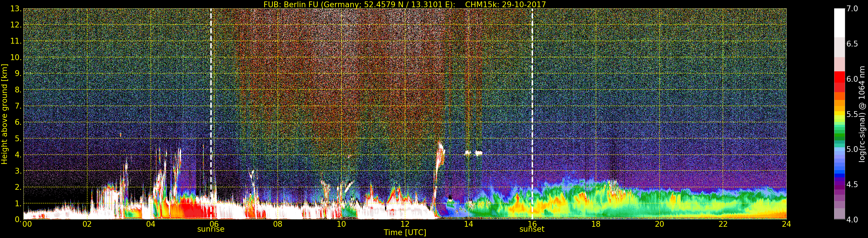Click height axis tick label 8

(x=18, y=90)
